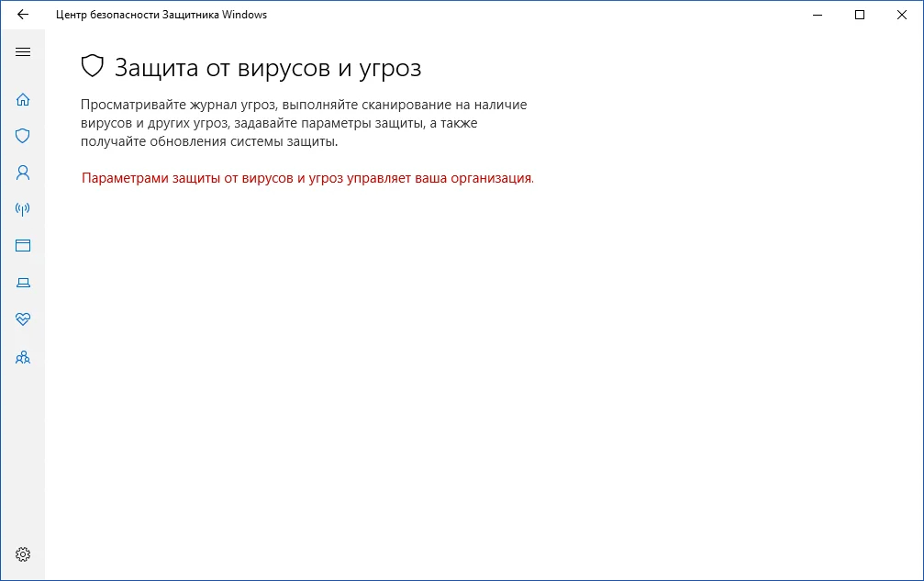Click the description line starting with 'Просматривайте журнал угроз'
924x581 pixels.
[303, 105]
